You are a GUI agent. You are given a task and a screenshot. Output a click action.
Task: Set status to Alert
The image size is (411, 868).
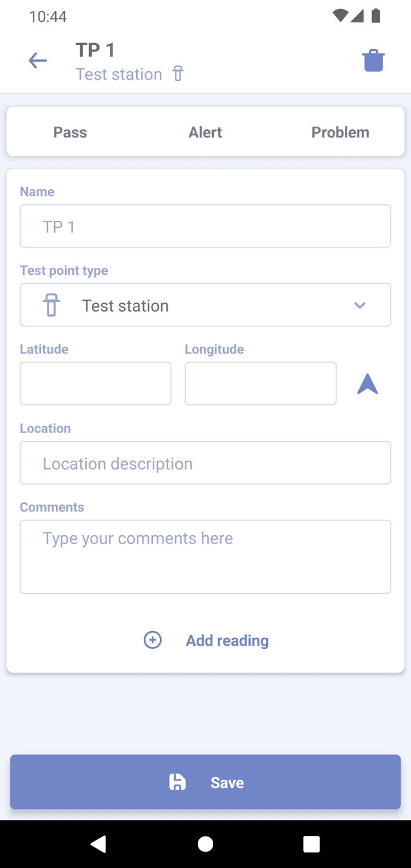pos(205,132)
